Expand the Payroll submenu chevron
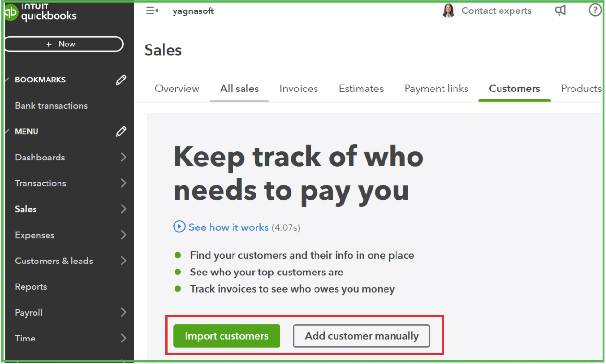 pos(123,312)
